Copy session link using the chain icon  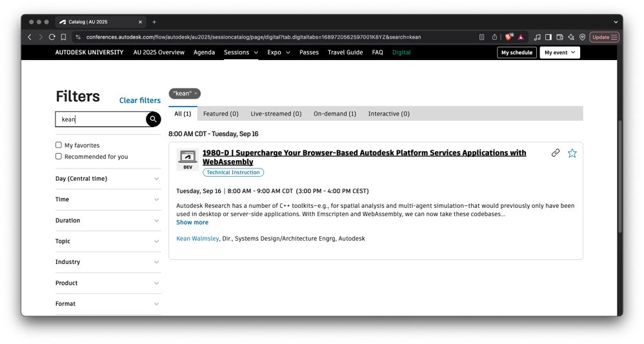tap(555, 154)
